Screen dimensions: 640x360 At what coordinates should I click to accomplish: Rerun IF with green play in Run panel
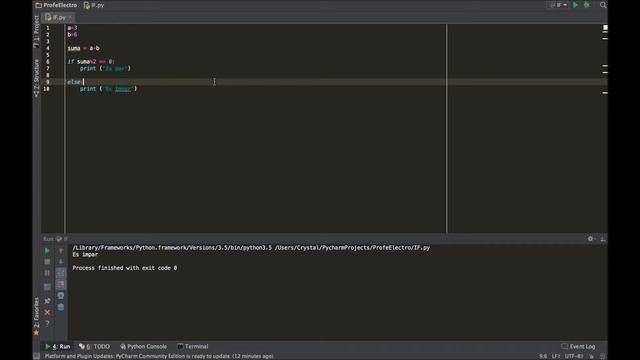coord(47,251)
